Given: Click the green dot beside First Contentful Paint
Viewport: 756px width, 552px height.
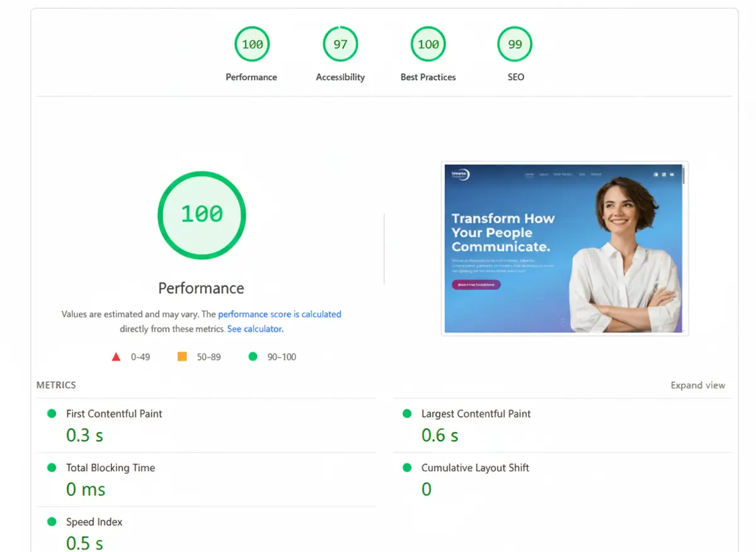Looking at the screenshot, I should (52, 413).
